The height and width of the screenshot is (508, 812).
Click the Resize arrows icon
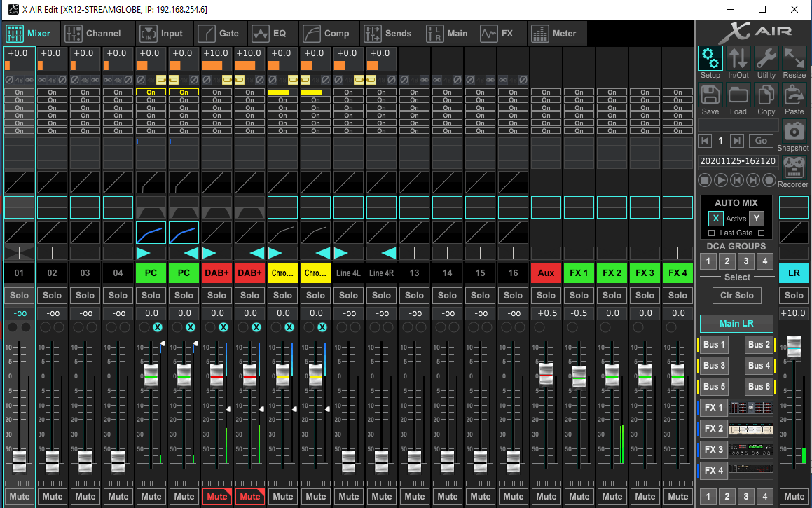coord(794,59)
